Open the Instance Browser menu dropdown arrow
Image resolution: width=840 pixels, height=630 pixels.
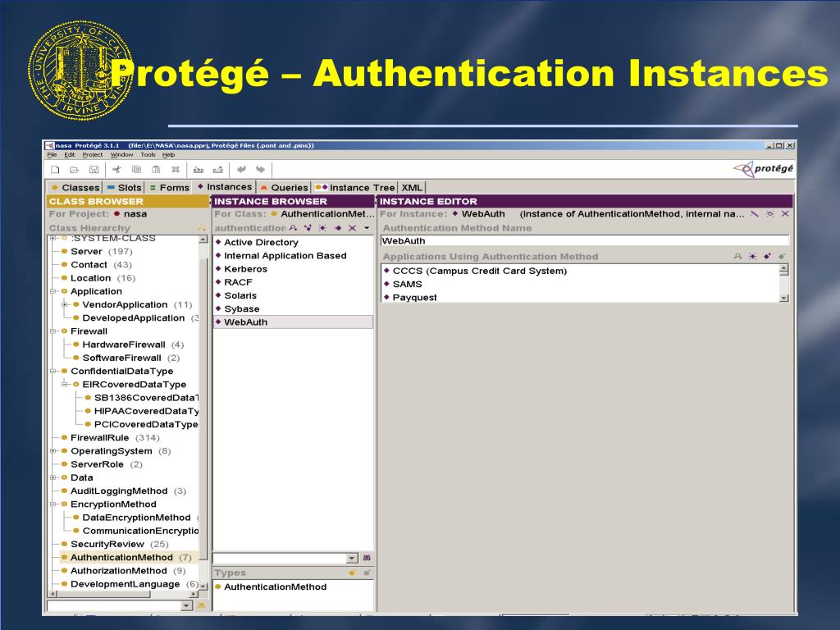(x=367, y=228)
